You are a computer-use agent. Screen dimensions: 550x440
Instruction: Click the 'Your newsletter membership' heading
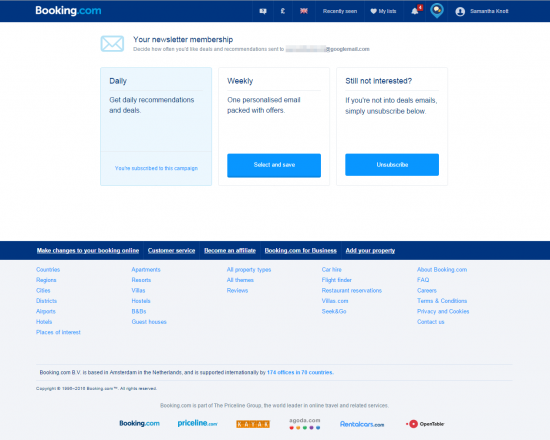point(183,40)
